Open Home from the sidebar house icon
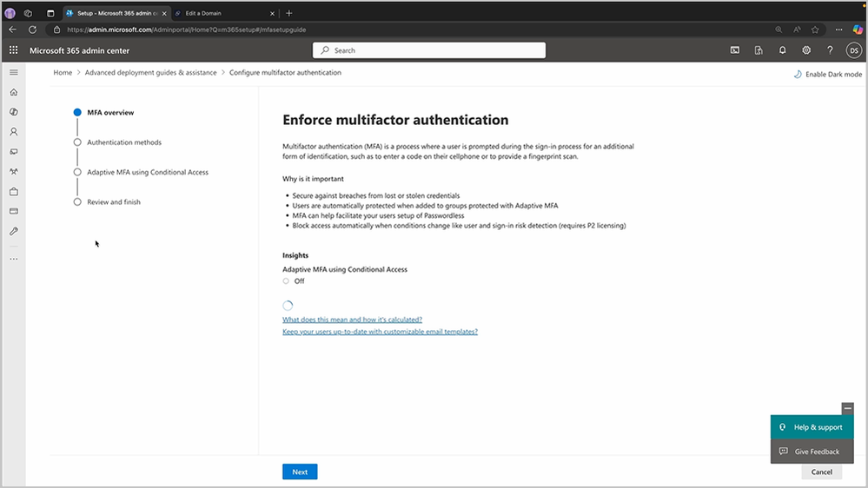The width and height of the screenshot is (868, 488). (x=14, y=92)
